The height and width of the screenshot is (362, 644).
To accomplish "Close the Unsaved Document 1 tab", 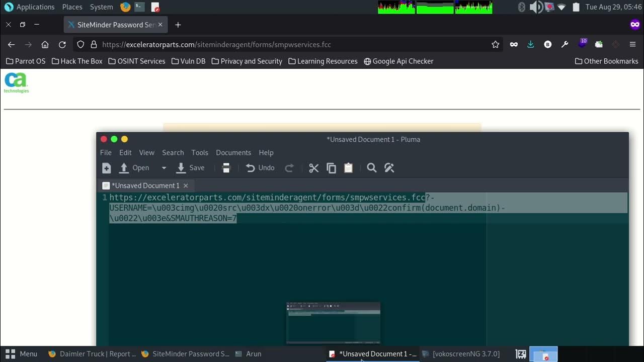I will click(186, 186).
